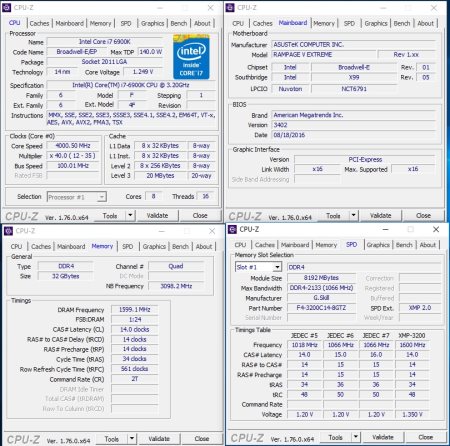The width and height of the screenshot is (450, 446).
Task: Switch to Caches tab in the CPU window
Action: (x=39, y=23)
